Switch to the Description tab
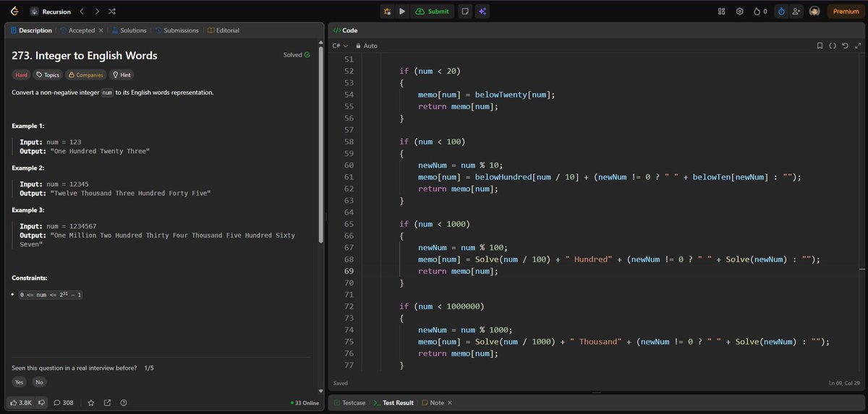 [31, 30]
